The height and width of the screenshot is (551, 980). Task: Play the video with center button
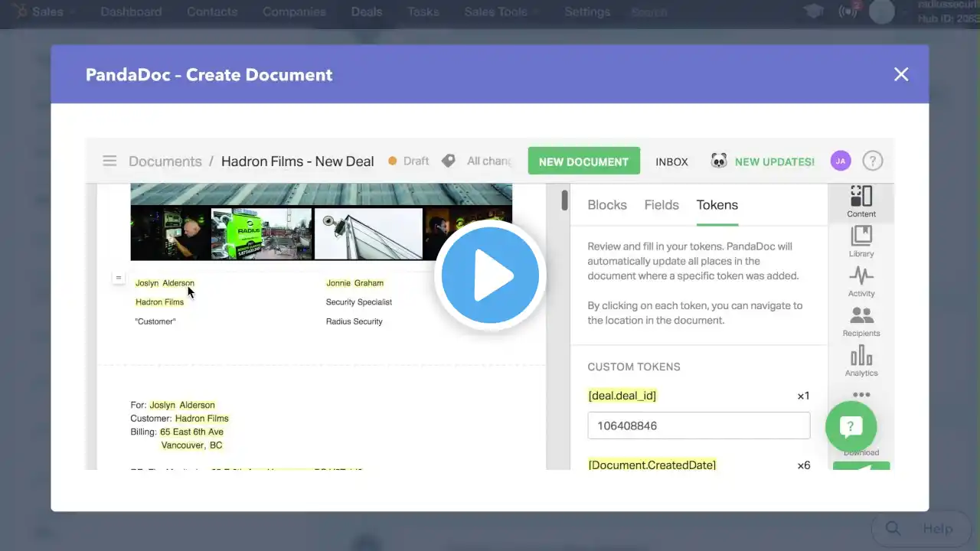(x=490, y=275)
